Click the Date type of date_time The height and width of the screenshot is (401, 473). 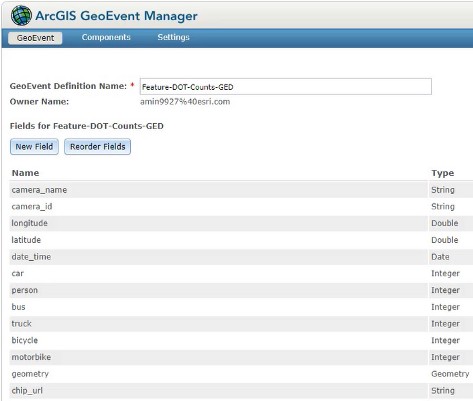(440, 257)
